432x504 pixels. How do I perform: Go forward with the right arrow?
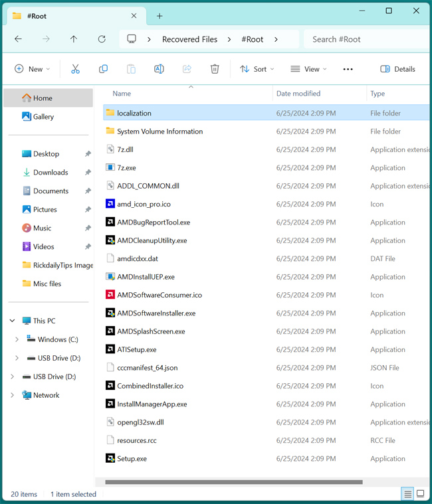tap(46, 39)
